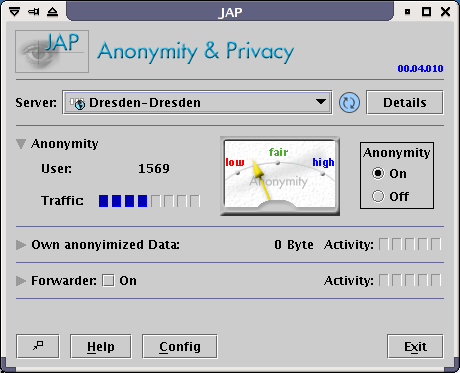
Task: Enable the Forwarder On checkbox
Action: pyautogui.click(x=108, y=281)
